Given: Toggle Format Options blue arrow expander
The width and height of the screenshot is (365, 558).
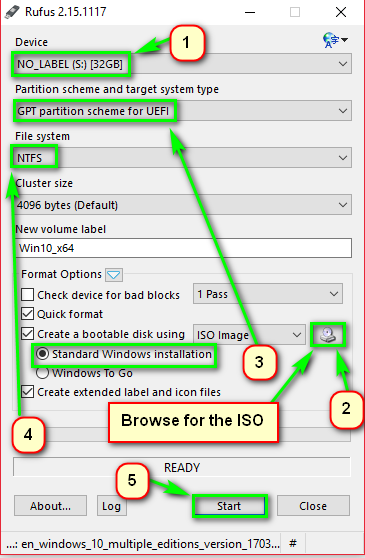Looking at the screenshot, I should pos(114,275).
